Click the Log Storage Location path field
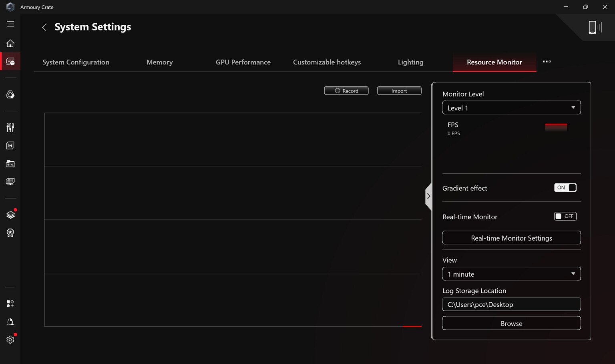The width and height of the screenshot is (615, 364). tap(511, 304)
